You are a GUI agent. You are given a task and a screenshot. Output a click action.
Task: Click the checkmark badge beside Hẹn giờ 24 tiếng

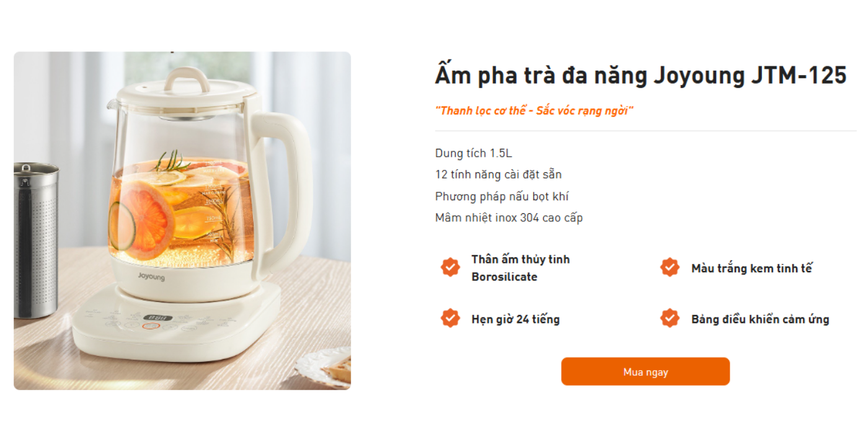pos(450,318)
